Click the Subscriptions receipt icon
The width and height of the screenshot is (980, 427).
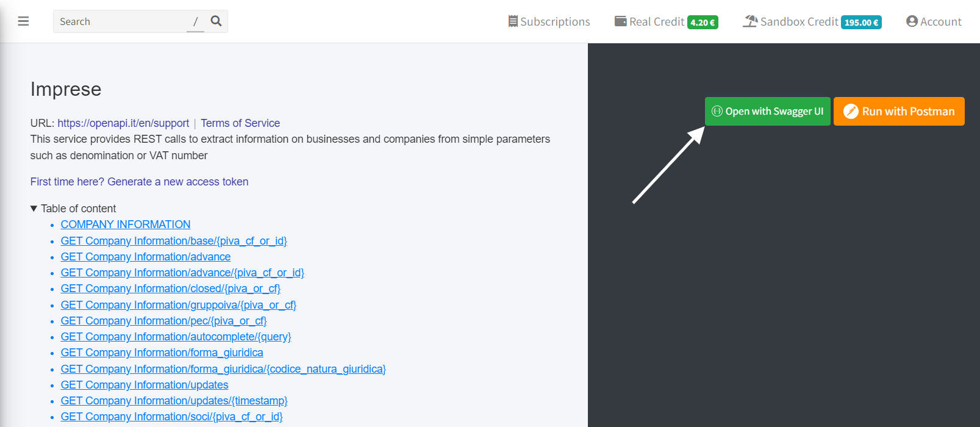(513, 21)
